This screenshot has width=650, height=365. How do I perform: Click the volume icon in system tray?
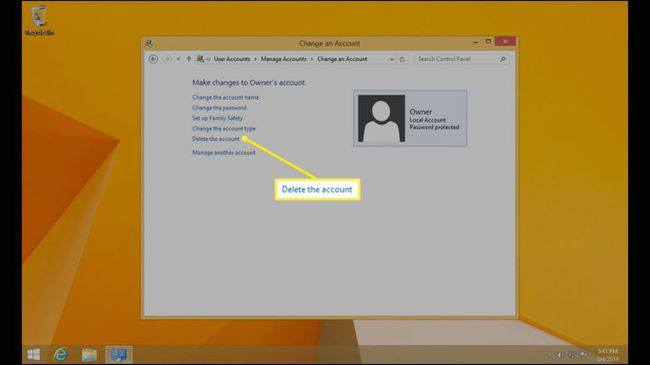[x=559, y=355]
